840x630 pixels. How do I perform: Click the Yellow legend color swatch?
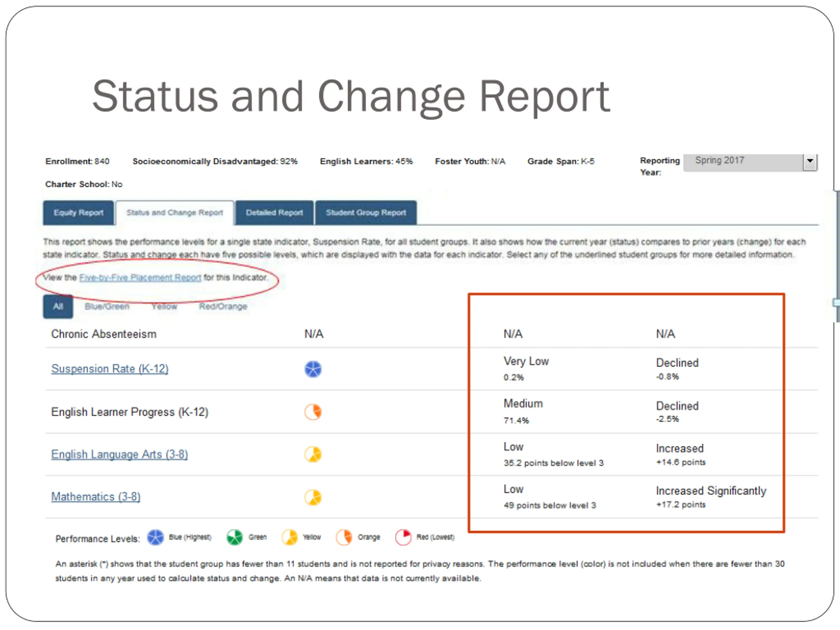pos(289,537)
